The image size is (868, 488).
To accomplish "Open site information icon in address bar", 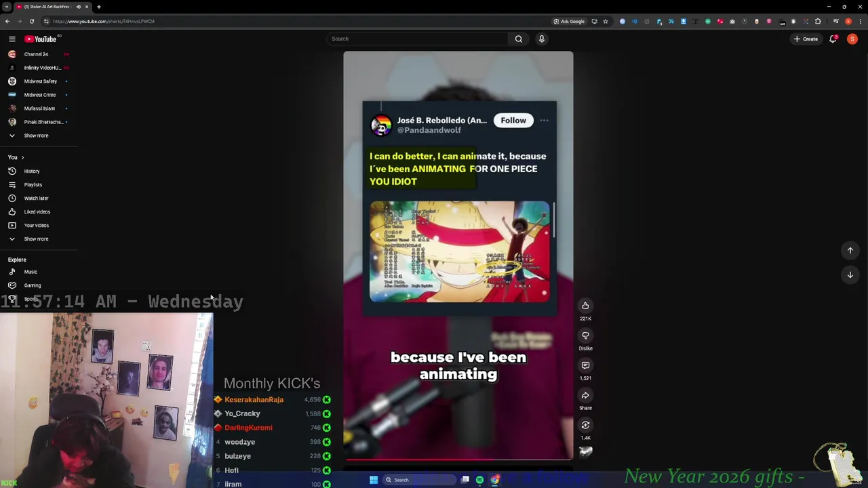I will click(46, 21).
